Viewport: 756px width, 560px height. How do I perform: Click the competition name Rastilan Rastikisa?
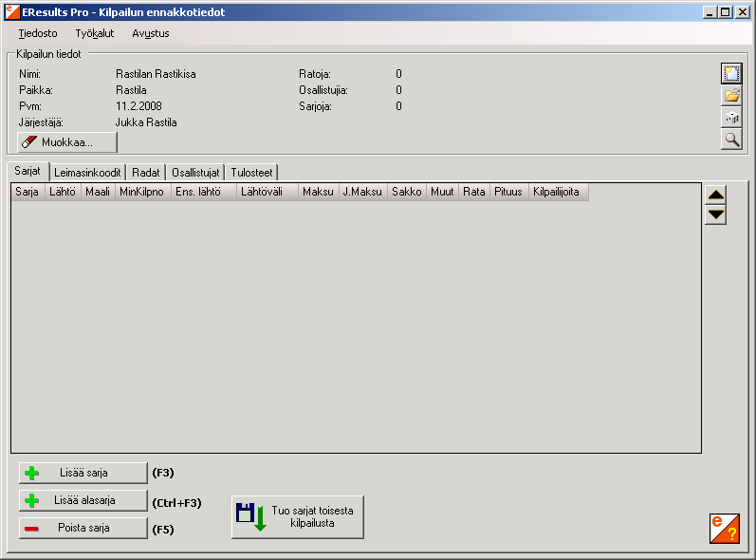(x=156, y=74)
